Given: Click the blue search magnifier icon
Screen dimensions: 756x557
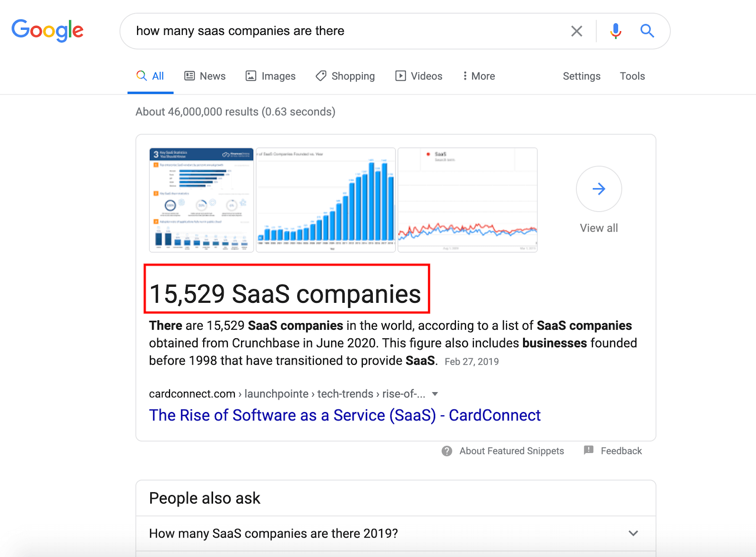Looking at the screenshot, I should [x=647, y=31].
